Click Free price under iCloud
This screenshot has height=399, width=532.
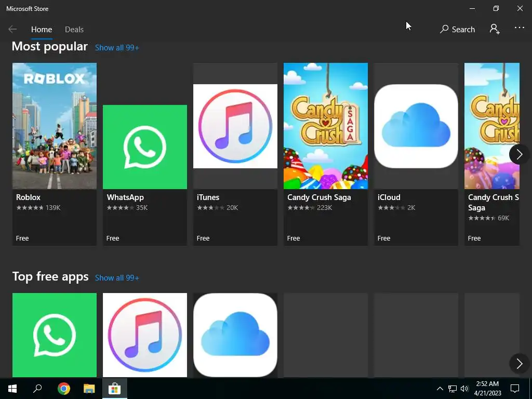(384, 238)
